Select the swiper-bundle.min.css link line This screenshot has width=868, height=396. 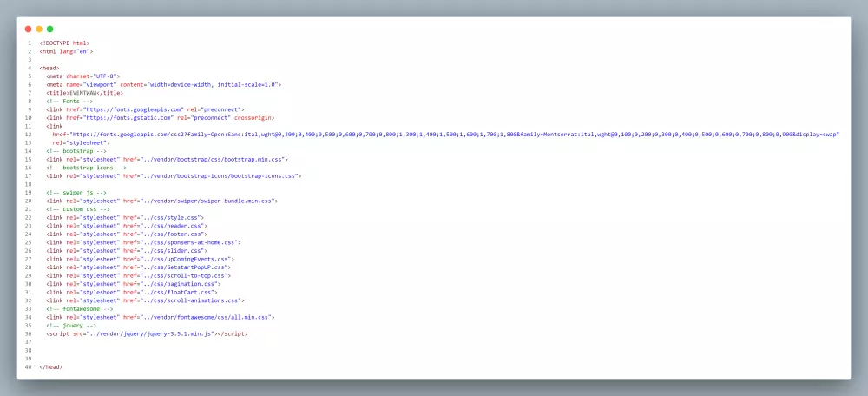(162, 201)
